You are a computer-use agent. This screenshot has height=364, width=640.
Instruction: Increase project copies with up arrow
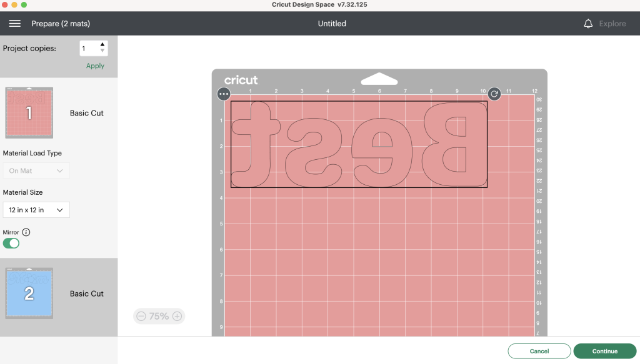point(102,44)
